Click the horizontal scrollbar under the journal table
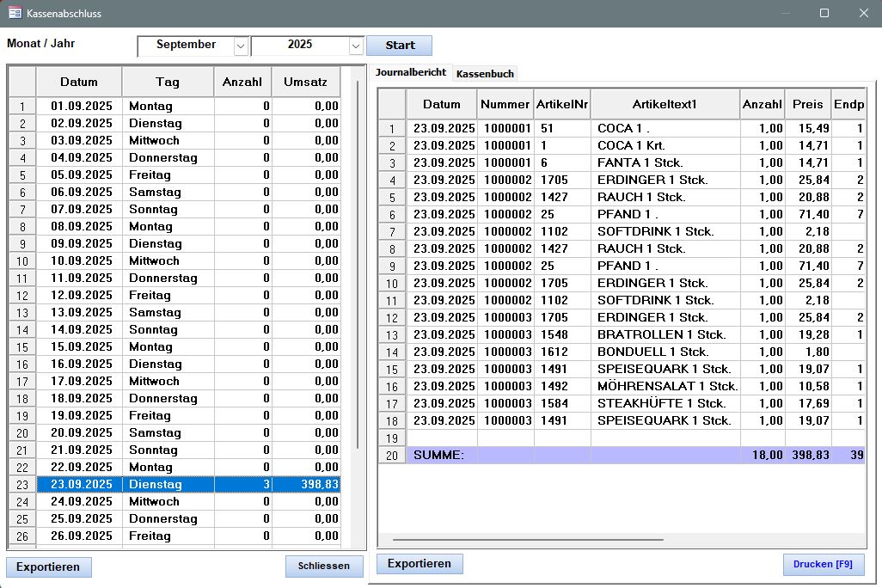882x588 pixels. (527, 540)
